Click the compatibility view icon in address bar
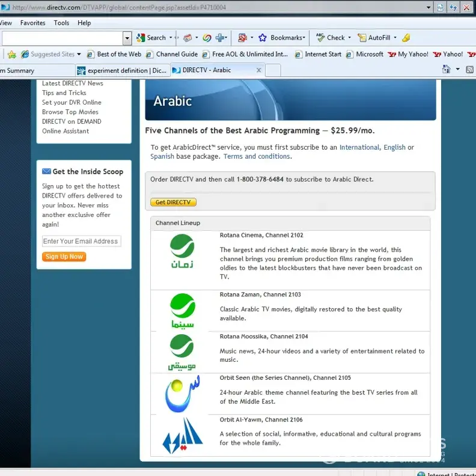Image resolution: width=476 pixels, height=476 pixels. pos(440,7)
